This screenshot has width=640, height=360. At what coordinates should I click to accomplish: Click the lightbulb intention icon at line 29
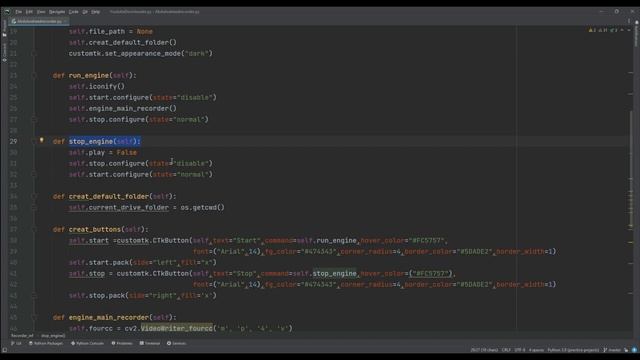(x=41, y=140)
